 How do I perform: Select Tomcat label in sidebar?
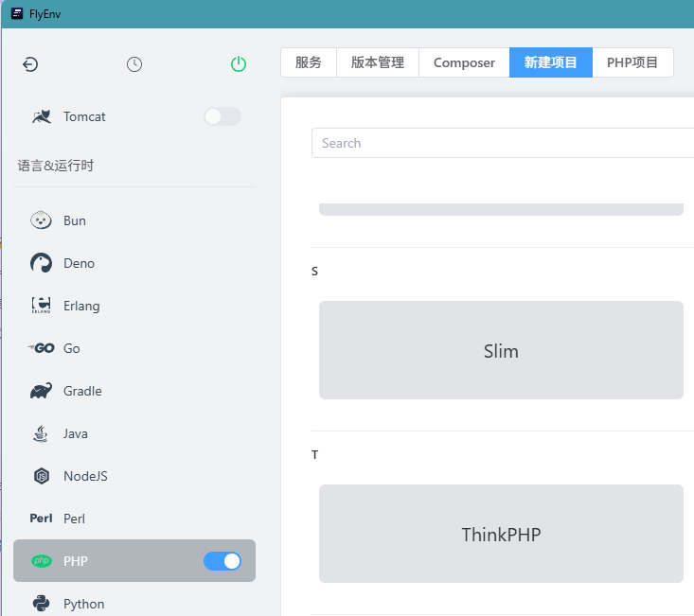pyautogui.click(x=84, y=116)
